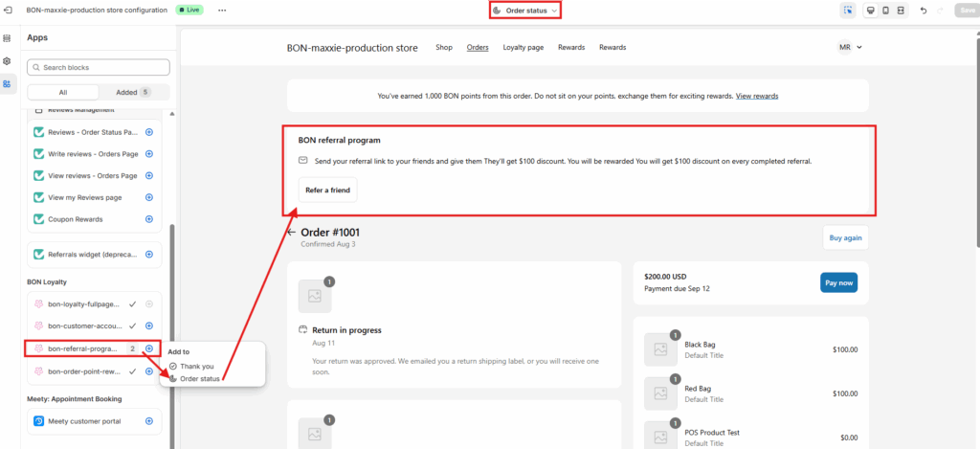This screenshot has width=980, height=449.
Task: Follow the View rewards link
Action: click(x=757, y=97)
